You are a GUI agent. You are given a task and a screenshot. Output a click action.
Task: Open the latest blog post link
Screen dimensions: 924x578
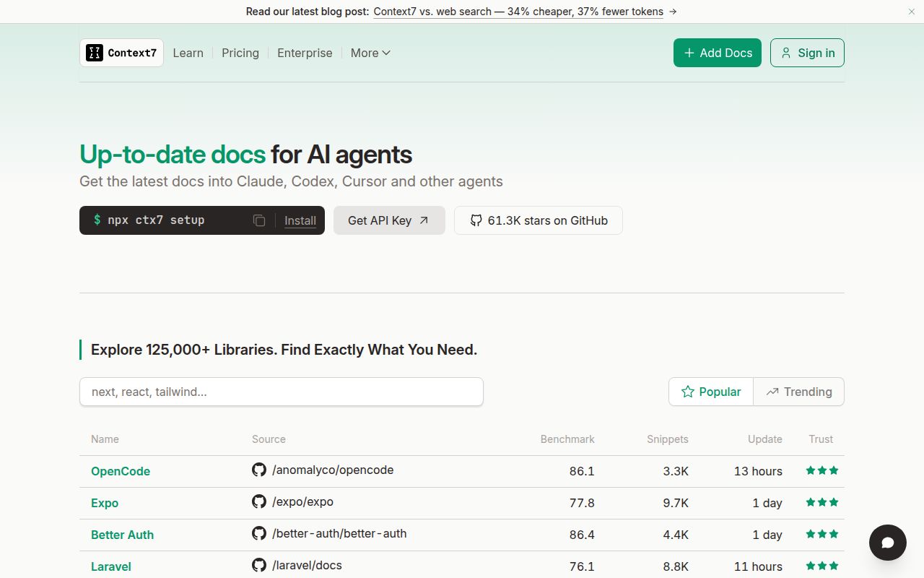click(518, 12)
